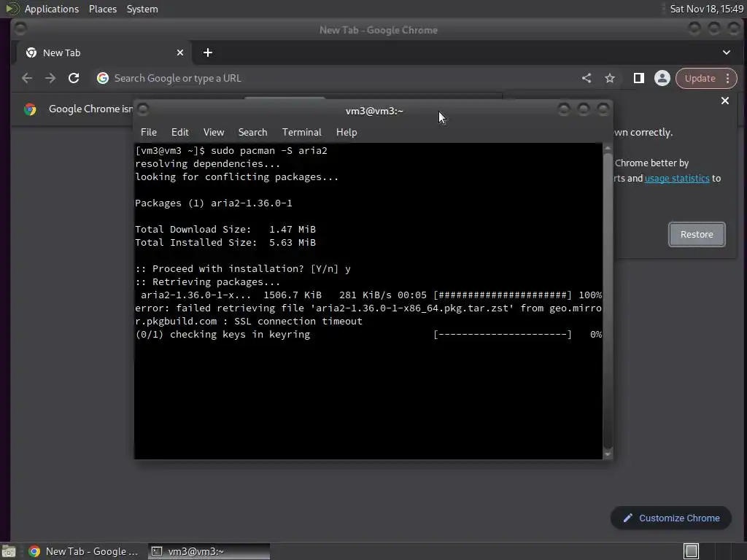Select the New Tab tab
This screenshot has width=747, height=560.
point(104,52)
